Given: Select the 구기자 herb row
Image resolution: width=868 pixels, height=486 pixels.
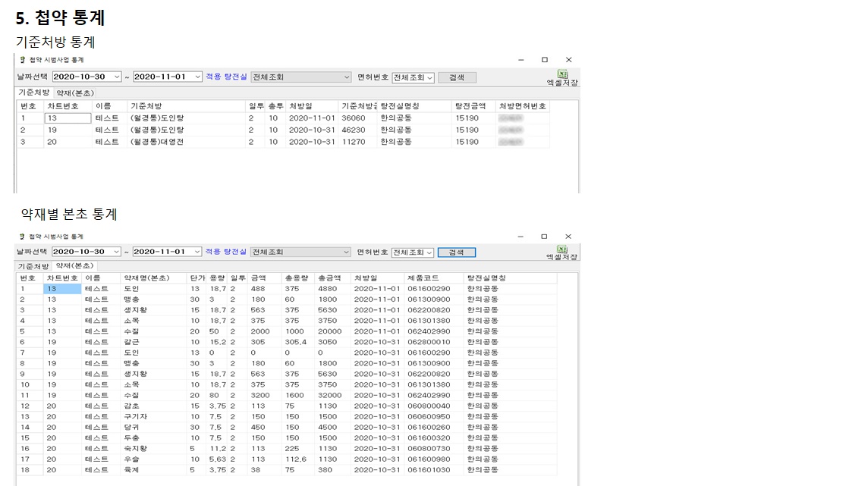Looking at the screenshot, I should tap(135, 416).
